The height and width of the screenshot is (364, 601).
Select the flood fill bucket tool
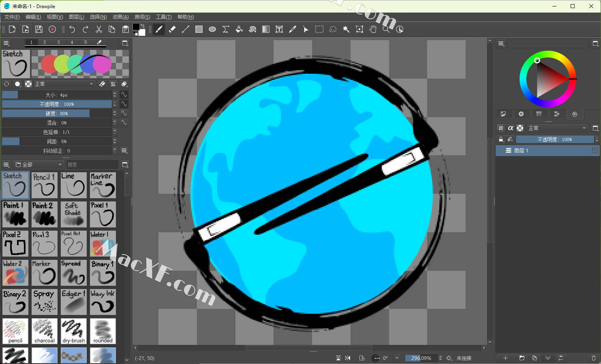click(x=239, y=29)
